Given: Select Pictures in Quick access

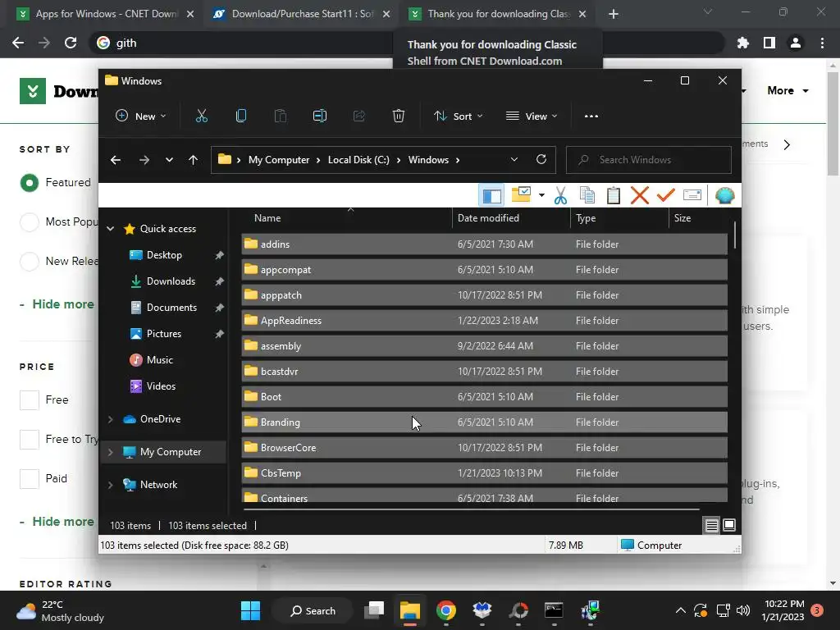Looking at the screenshot, I should 163,334.
